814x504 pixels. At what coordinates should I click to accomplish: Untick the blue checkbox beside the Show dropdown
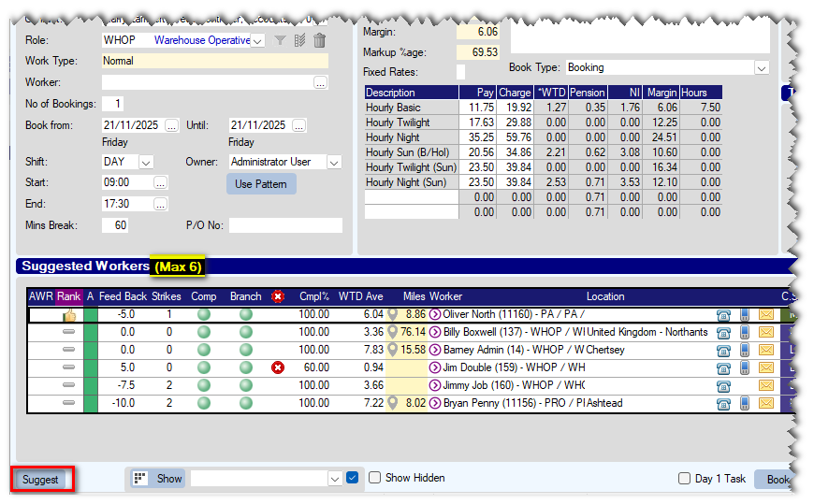(x=353, y=478)
